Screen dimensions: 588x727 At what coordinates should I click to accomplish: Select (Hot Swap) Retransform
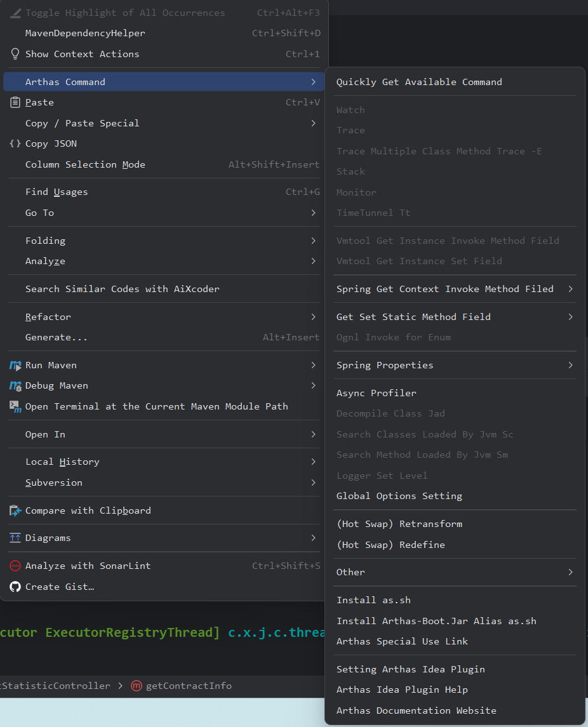455,524
